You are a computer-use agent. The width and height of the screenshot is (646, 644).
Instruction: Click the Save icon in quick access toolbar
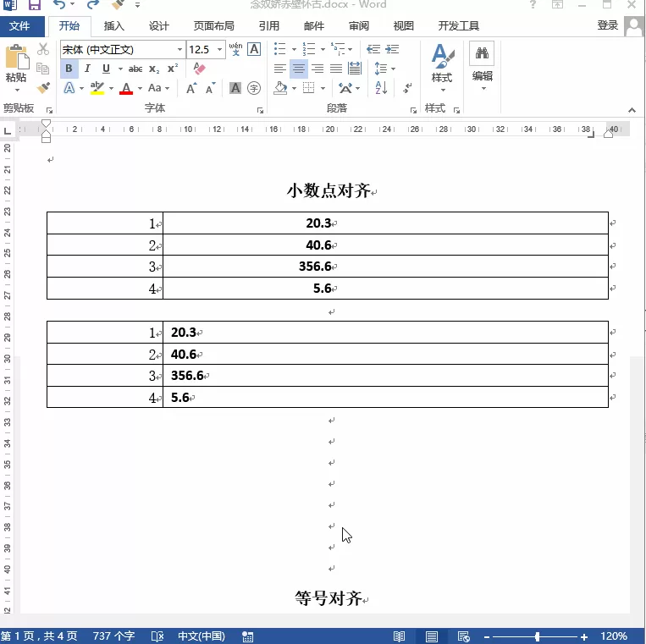click(35, 5)
